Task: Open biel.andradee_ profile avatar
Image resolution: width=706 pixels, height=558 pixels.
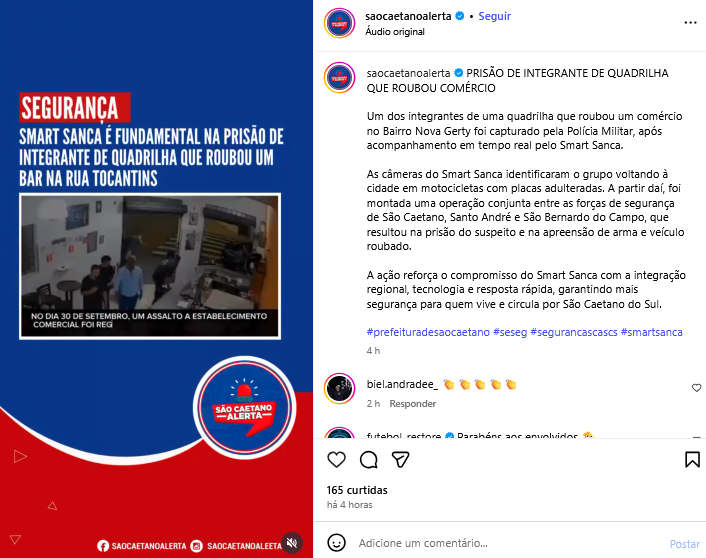Action: pyautogui.click(x=339, y=389)
